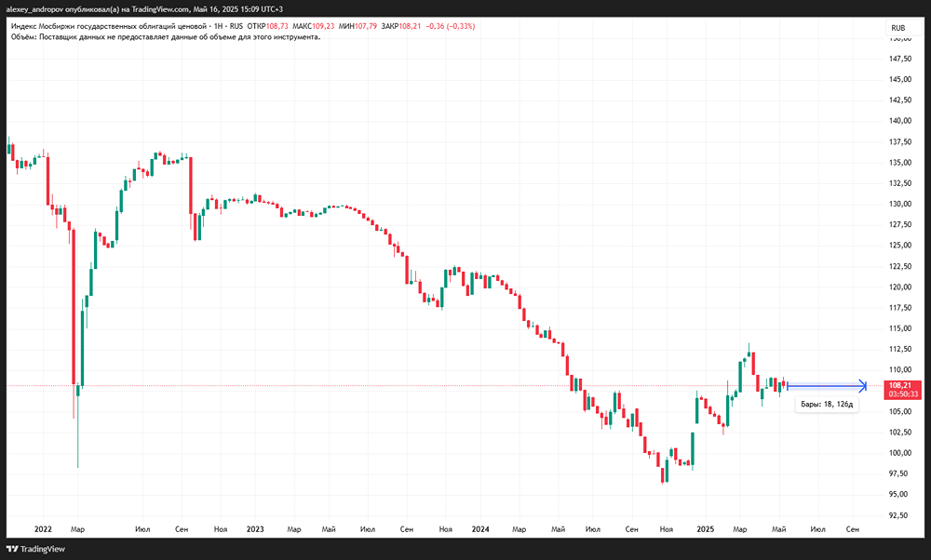The width and height of the screenshot is (931, 560).
Task: Click the 2024 year label on time axis
Action: [x=480, y=529]
